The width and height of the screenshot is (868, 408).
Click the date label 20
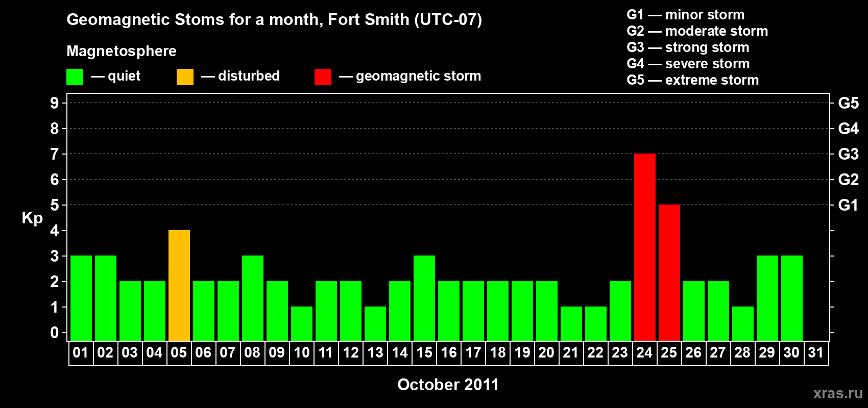coord(546,353)
